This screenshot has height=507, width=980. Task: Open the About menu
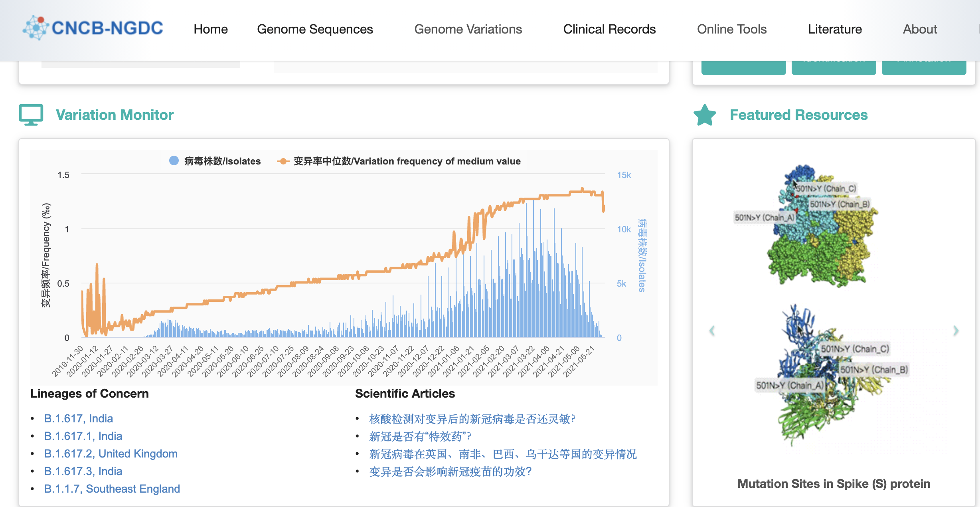920,29
